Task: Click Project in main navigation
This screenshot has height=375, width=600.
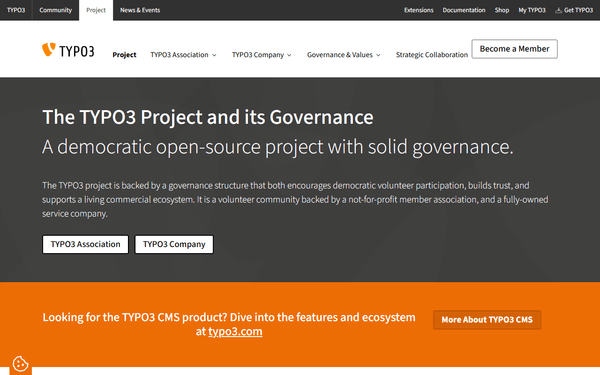Action: coord(124,55)
